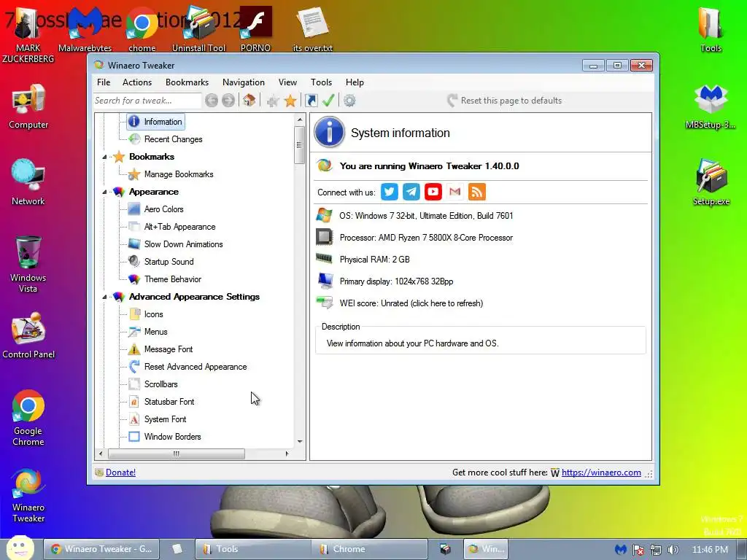Select Statusbar Font tree item
747x560 pixels.
169,402
